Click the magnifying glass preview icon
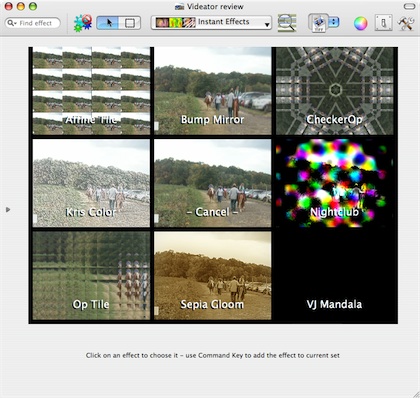This screenshot has height=398, width=420. 287,23
